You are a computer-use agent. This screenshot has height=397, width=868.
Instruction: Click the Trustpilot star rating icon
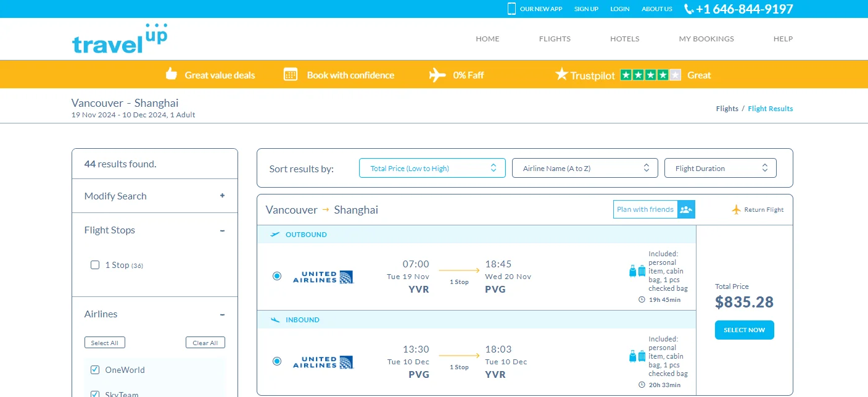tap(650, 75)
